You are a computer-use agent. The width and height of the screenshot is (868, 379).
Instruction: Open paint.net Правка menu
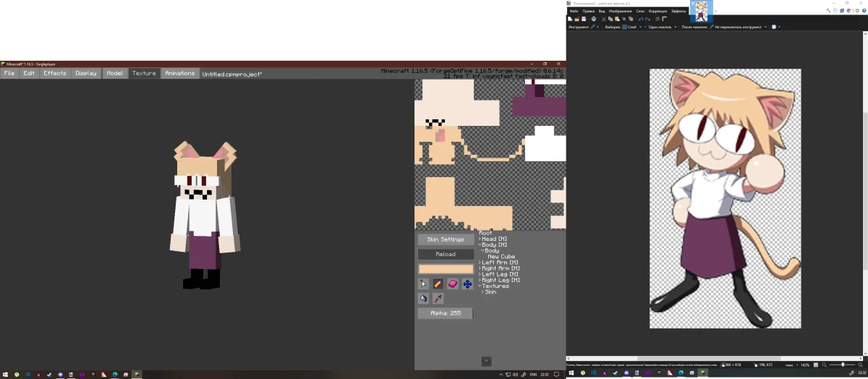[588, 11]
